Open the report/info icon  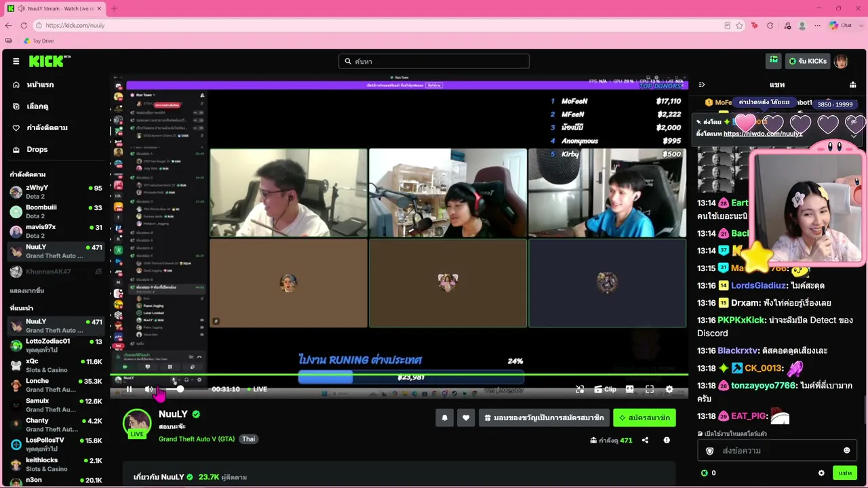tap(667, 440)
